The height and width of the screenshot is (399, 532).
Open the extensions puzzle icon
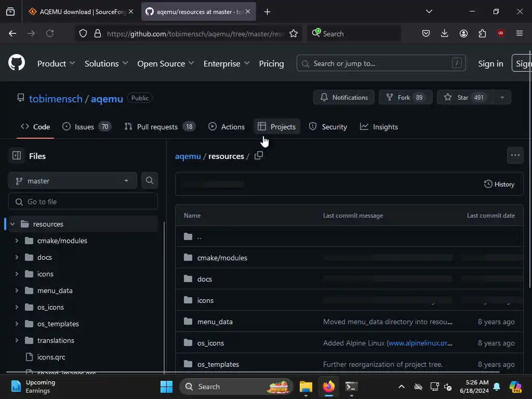click(482, 33)
